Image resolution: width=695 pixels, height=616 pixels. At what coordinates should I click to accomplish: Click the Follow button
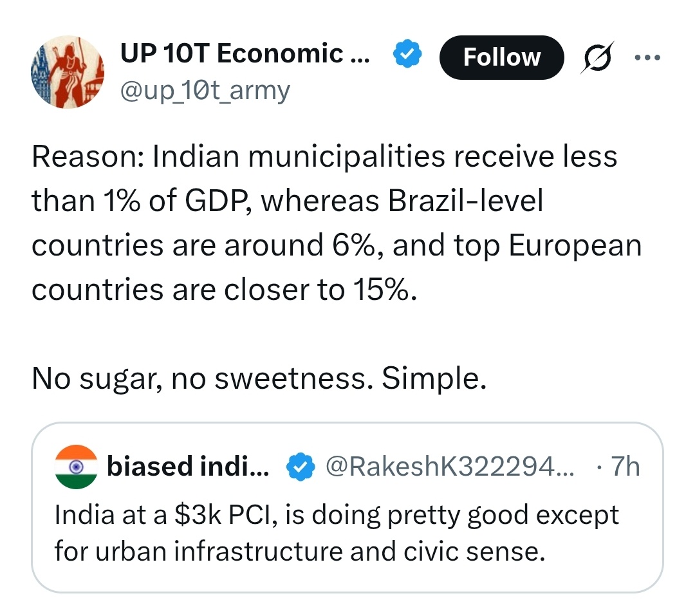point(501,58)
